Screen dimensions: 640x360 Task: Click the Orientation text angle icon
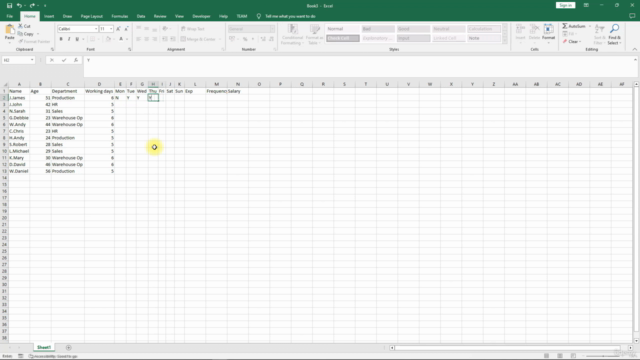[x=165, y=29]
